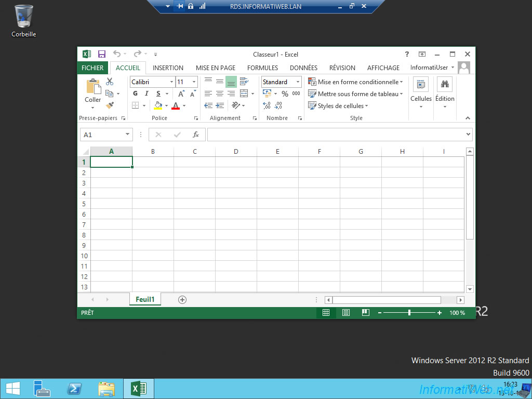This screenshot has width=532, height=399.
Task: Insert a function with the fx button
Action: 196,135
